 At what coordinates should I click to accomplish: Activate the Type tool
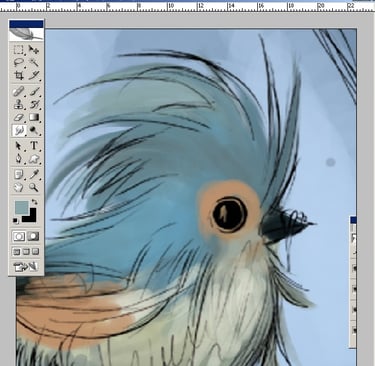coord(34,146)
